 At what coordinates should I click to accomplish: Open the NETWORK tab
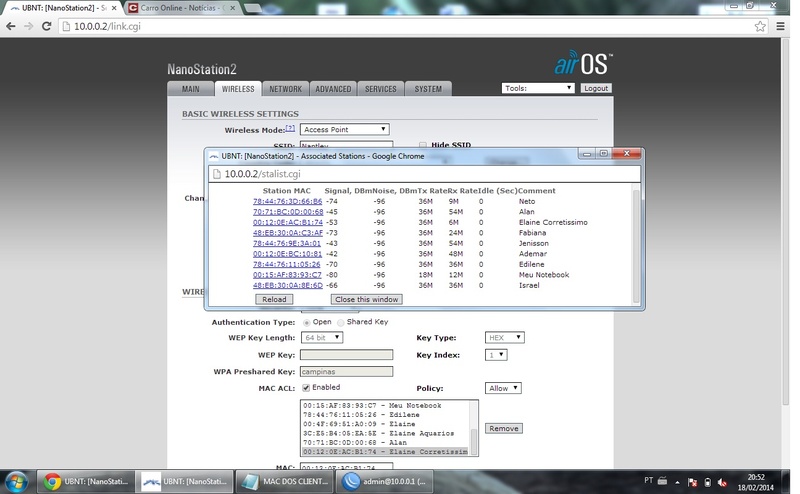(285, 89)
